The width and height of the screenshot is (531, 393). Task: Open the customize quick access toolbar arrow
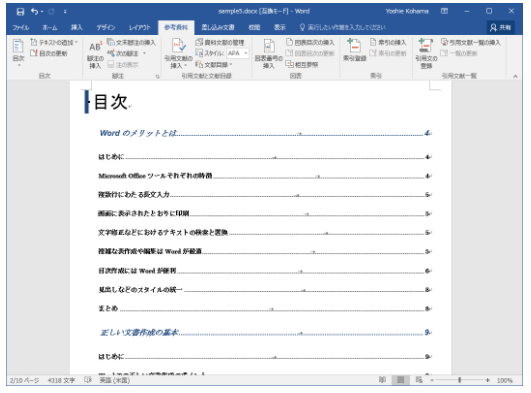click(x=65, y=12)
